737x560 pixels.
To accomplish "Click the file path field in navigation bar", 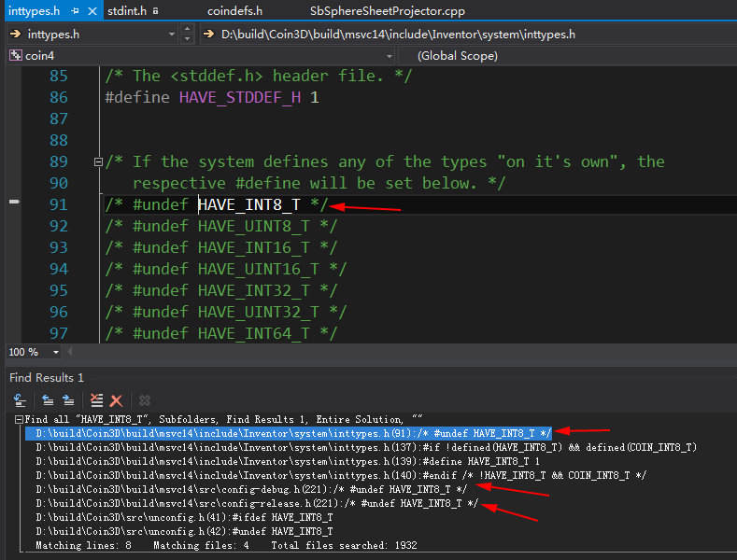I will pos(467,35).
